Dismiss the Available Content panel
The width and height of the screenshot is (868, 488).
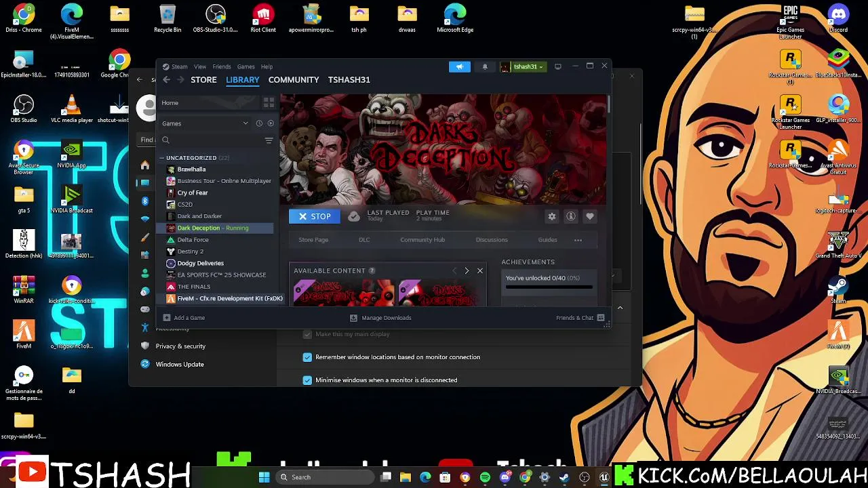[480, 270]
